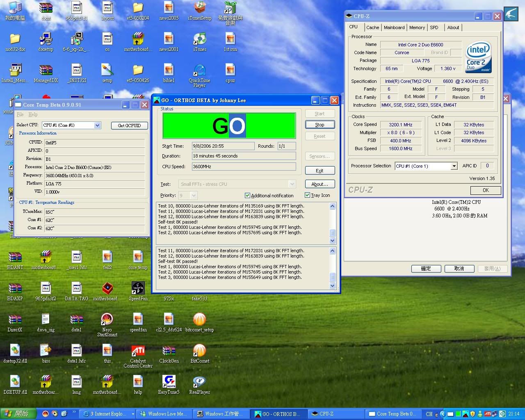
Task: Open the cpuz desktop icon
Action: coord(230,73)
